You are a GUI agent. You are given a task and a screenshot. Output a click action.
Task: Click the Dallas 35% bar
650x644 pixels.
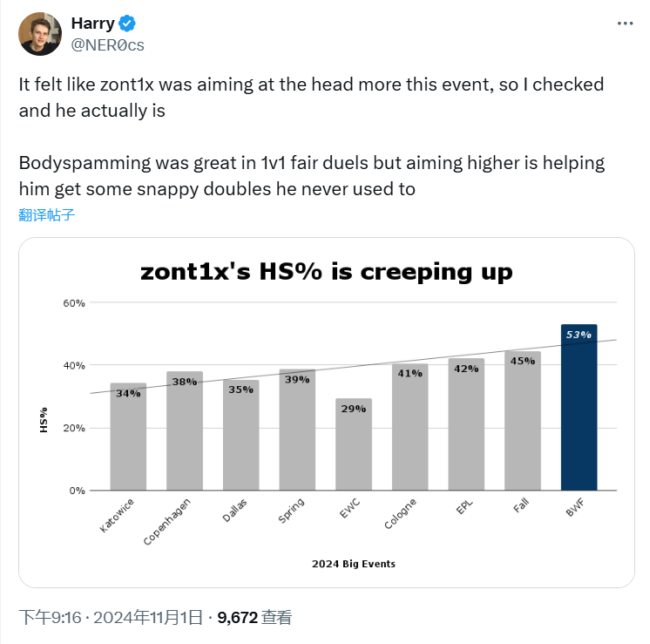point(240,436)
